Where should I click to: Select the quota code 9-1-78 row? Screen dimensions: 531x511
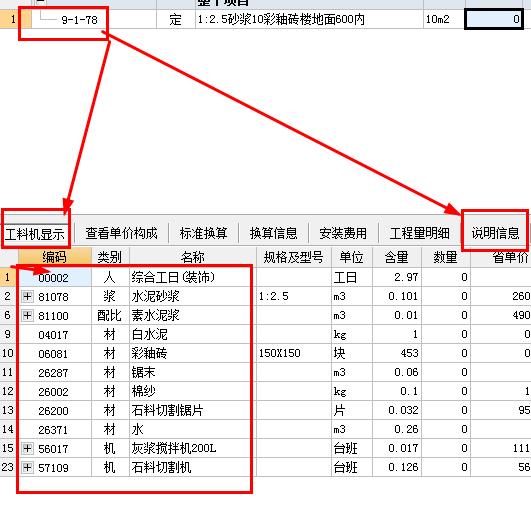79,20
